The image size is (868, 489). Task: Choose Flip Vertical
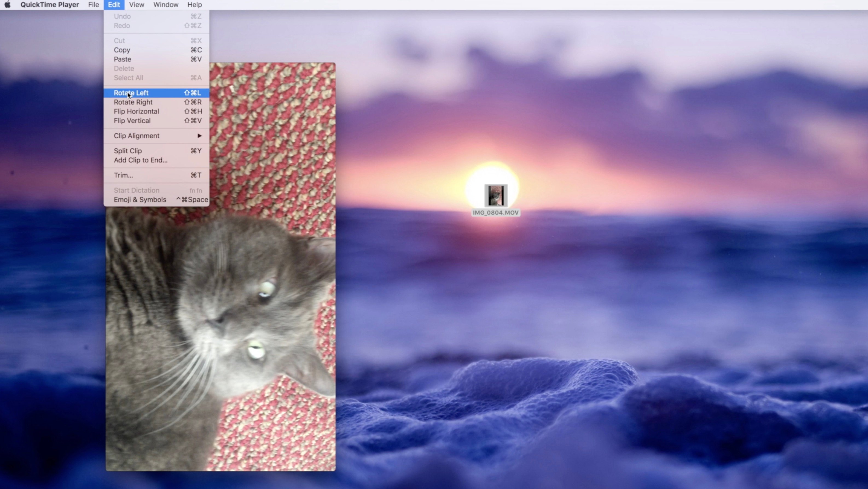pos(156,121)
